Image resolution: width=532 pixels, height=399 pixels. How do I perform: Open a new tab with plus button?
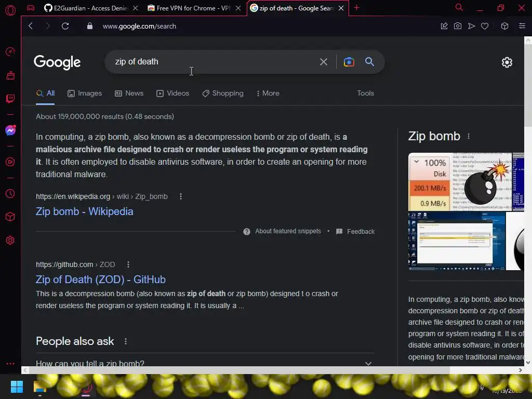coord(356,8)
